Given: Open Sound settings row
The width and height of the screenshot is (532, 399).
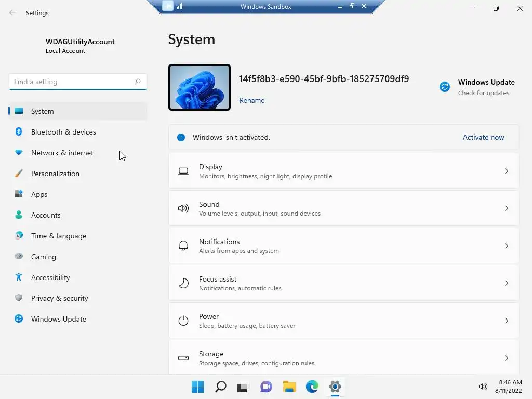Looking at the screenshot, I should point(344,208).
